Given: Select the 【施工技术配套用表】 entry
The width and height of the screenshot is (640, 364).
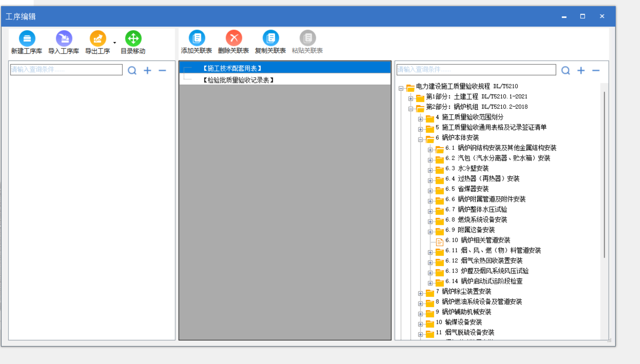Looking at the screenshot, I should [232, 68].
